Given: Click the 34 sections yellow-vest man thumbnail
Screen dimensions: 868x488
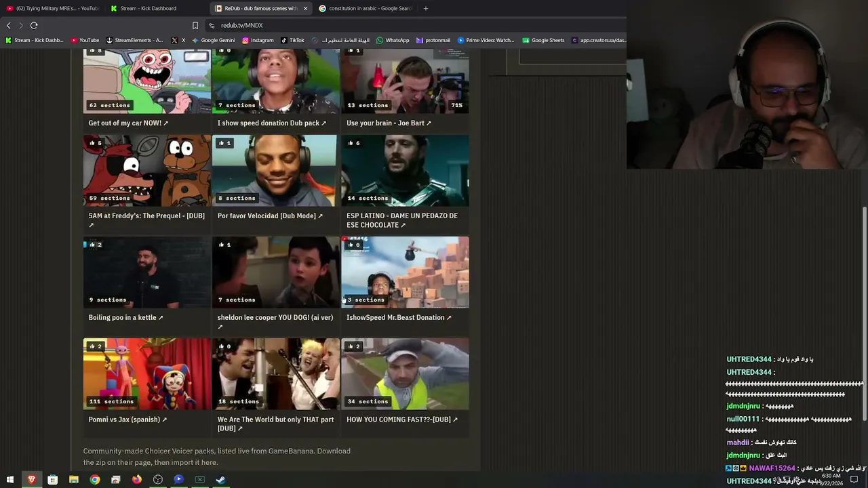Looking at the screenshot, I should (x=405, y=374).
